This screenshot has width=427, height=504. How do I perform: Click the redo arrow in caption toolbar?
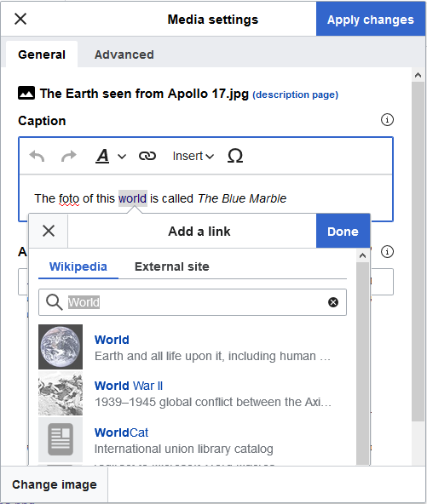click(69, 157)
